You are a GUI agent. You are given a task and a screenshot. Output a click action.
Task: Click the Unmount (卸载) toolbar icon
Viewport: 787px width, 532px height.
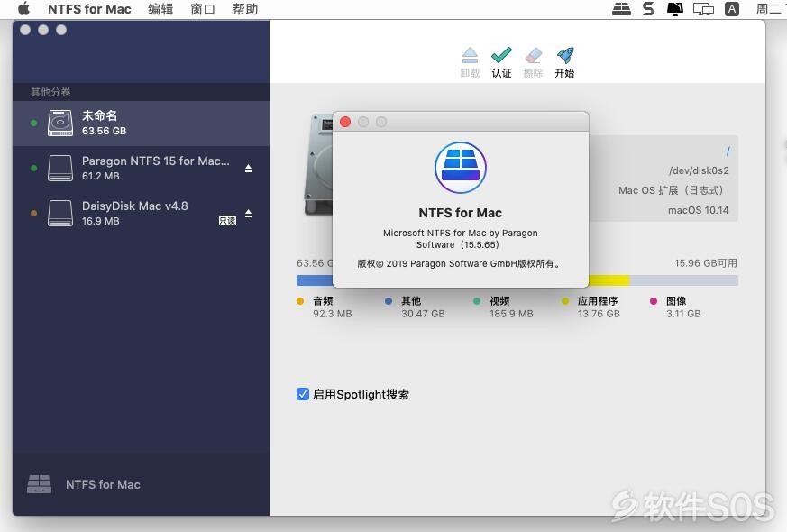(470, 56)
